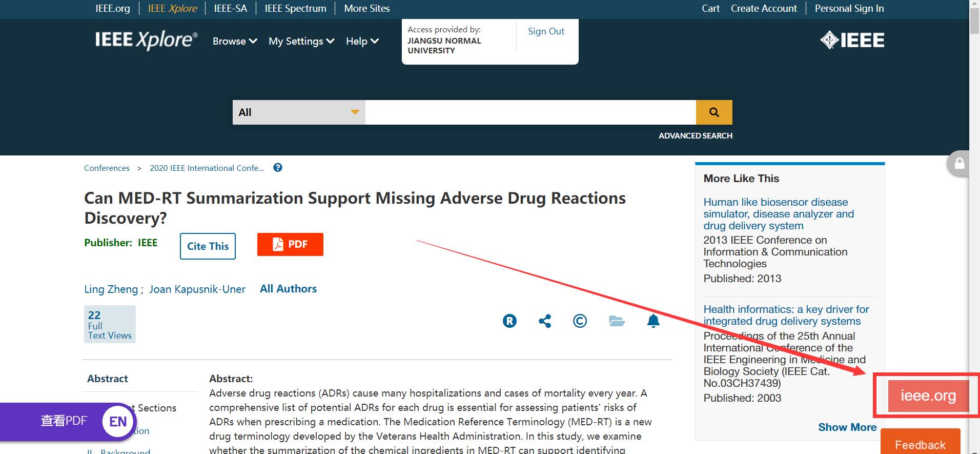The height and width of the screenshot is (454, 980).
Task: Click the Cite This button
Action: pyautogui.click(x=208, y=246)
